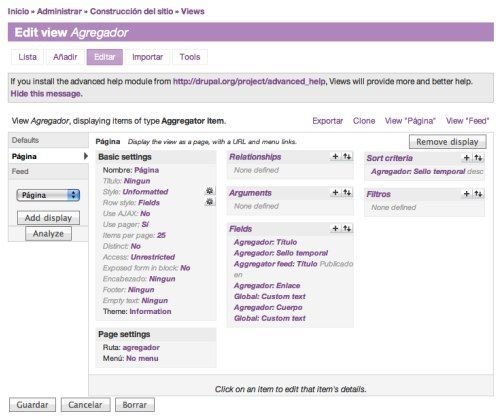Open Agregador: Sello temporal in Fields
500x418 pixels.
[x=281, y=253]
